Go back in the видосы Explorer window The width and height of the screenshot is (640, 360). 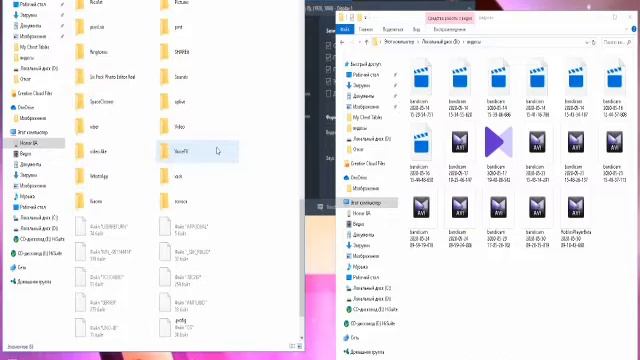pyautogui.click(x=342, y=42)
